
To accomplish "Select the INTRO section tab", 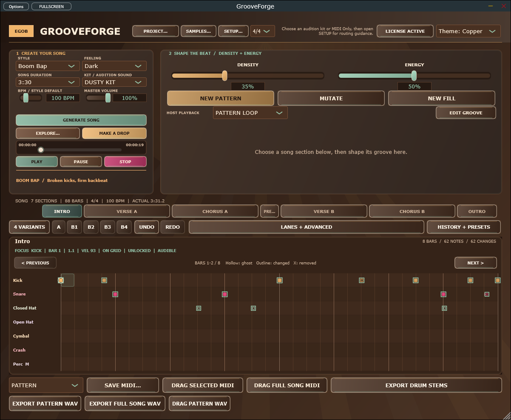I will [x=62, y=211].
